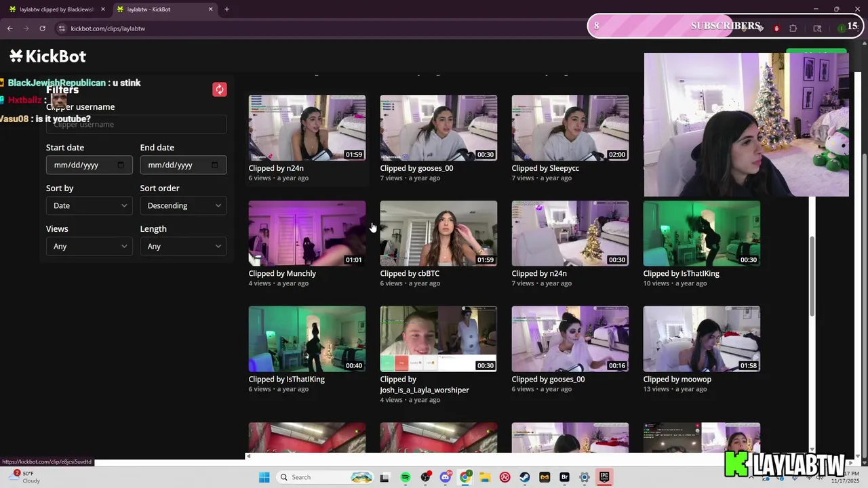Click the red reset filters icon

[x=220, y=89]
